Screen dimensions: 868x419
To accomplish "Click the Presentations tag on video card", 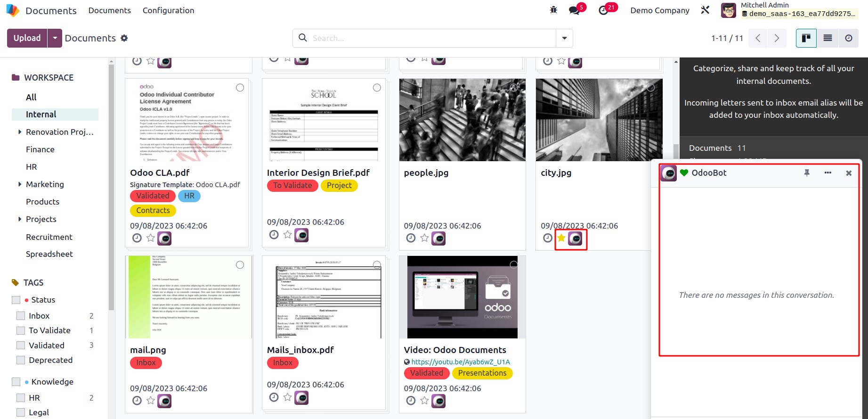I will [x=482, y=373].
